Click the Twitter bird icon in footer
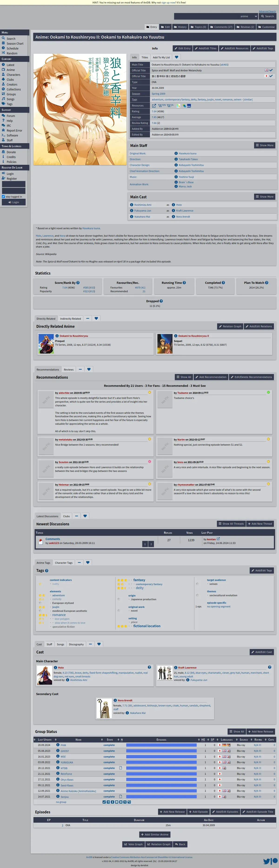Screen dimensions: 279x868 pos(266,861)
